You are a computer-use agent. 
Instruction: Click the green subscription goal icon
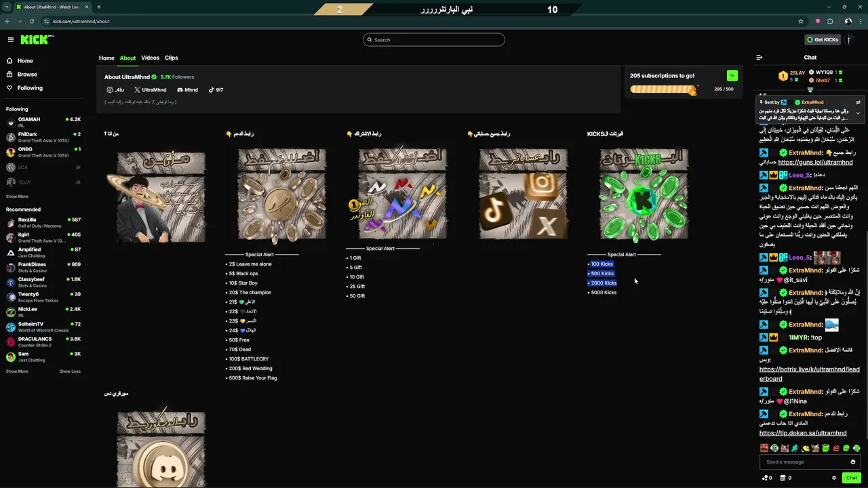(x=732, y=76)
